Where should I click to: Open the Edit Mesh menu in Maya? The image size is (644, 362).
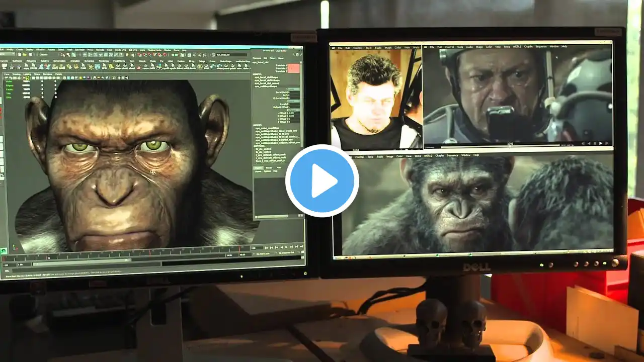(x=79, y=50)
